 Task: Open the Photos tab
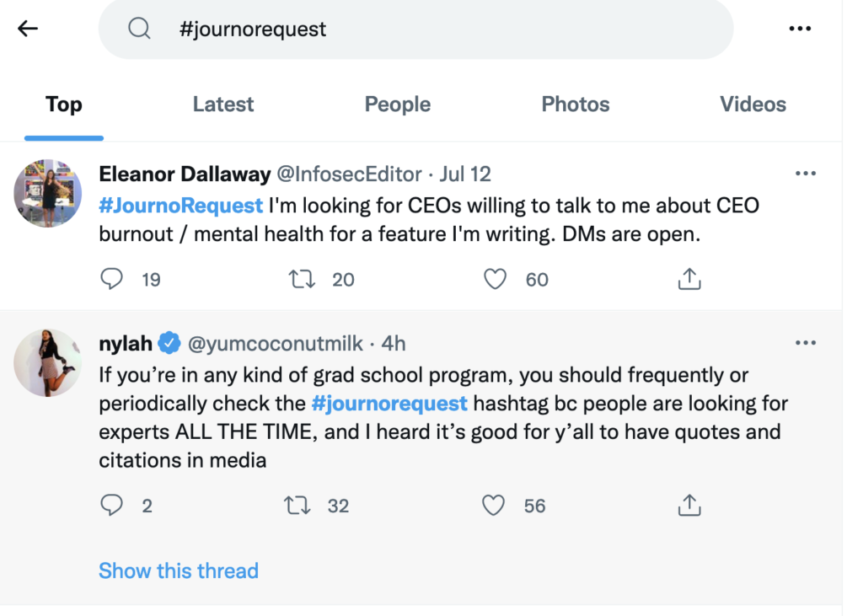575,104
